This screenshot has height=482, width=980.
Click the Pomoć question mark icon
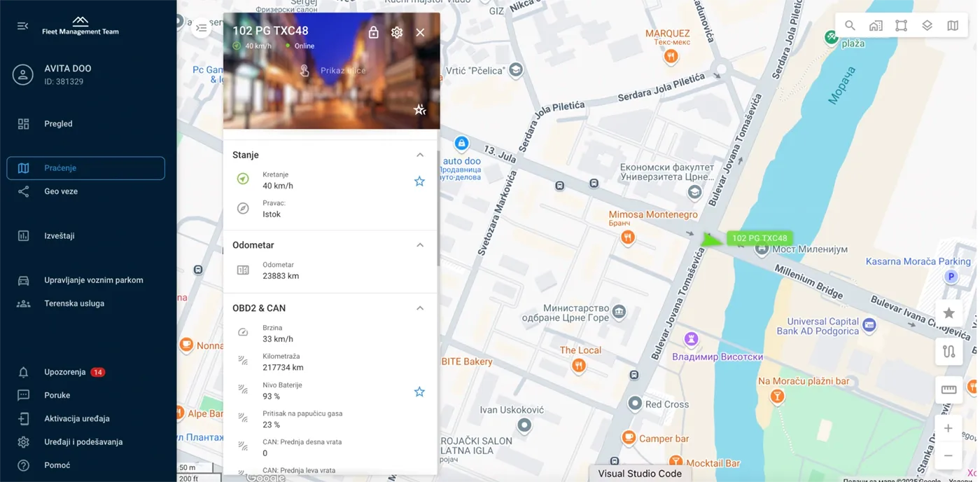pos(23,465)
